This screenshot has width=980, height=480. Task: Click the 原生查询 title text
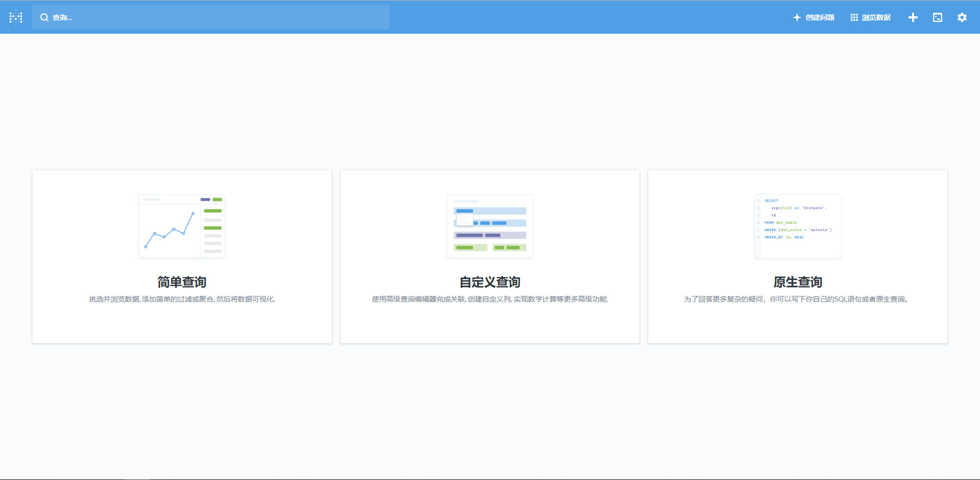point(797,282)
